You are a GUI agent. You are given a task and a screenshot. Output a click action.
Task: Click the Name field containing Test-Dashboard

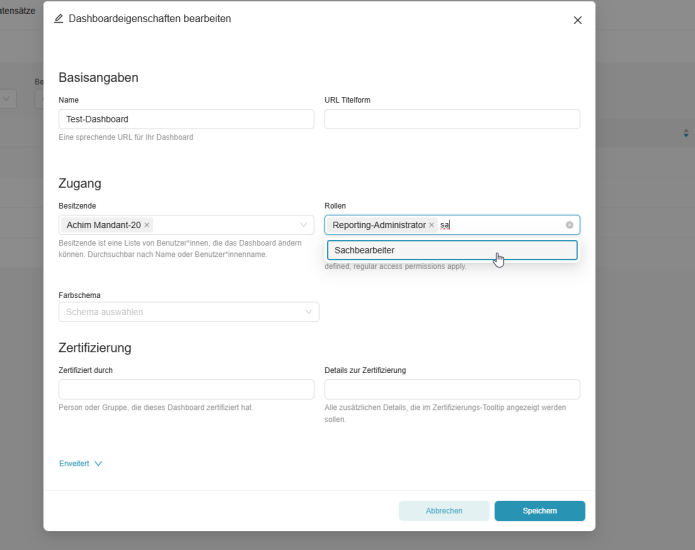(186, 119)
